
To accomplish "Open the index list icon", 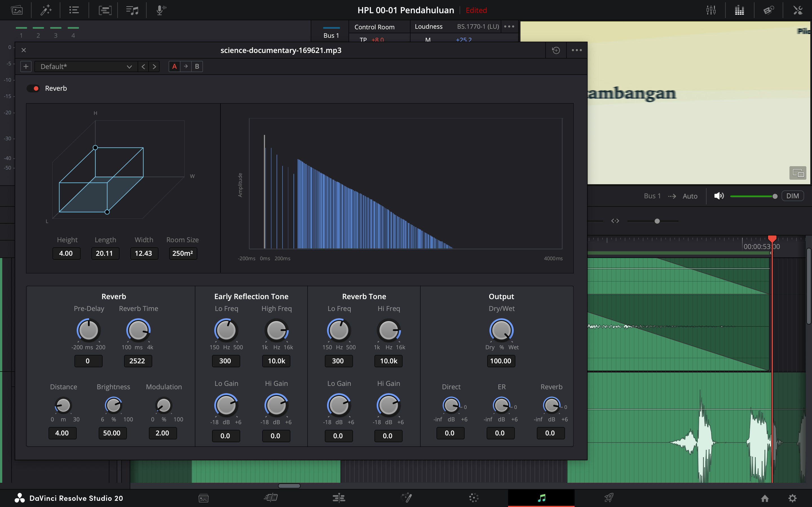I will point(74,10).
